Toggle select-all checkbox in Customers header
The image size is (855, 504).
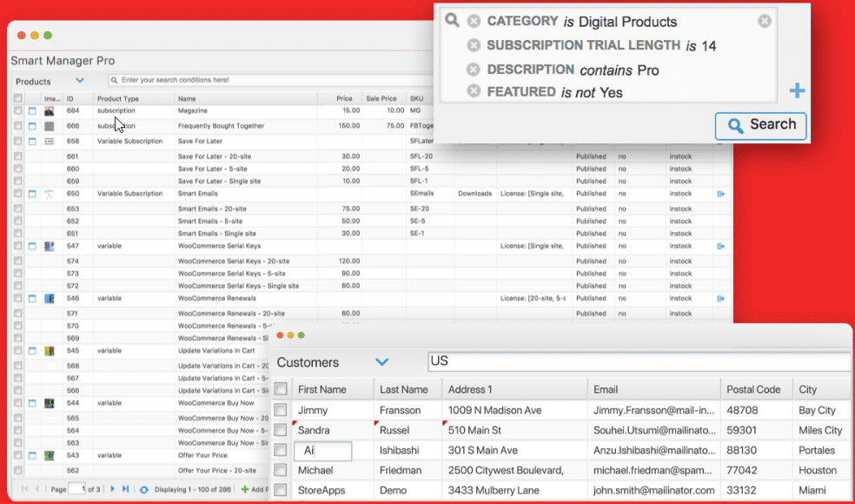[281, 389]
